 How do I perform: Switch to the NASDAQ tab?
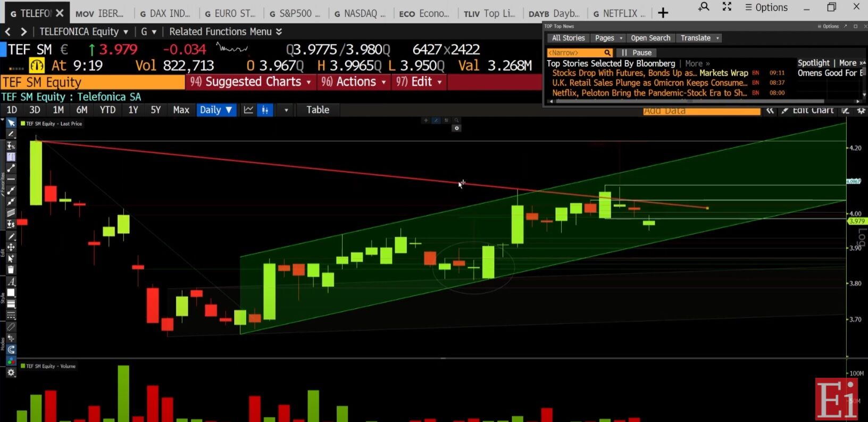click(x=359, y=13)
